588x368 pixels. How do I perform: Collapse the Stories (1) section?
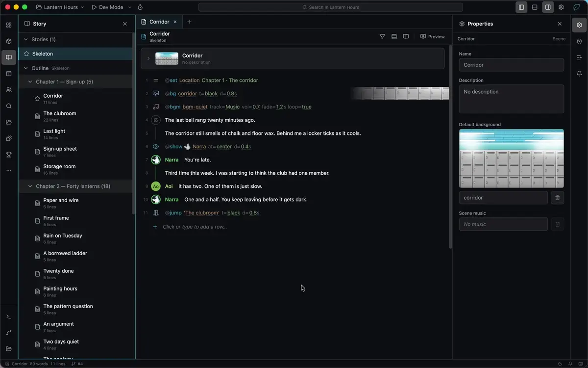(26, 39)
